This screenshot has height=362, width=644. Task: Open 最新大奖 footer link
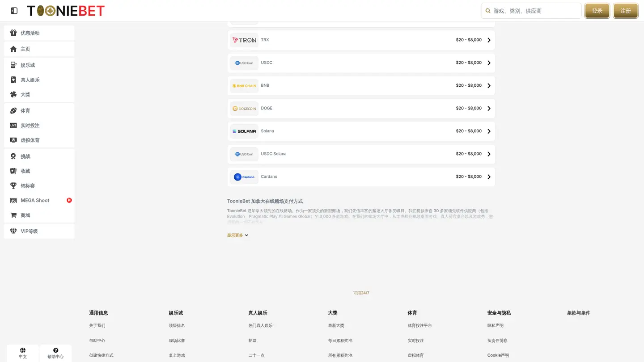point(336,326)
